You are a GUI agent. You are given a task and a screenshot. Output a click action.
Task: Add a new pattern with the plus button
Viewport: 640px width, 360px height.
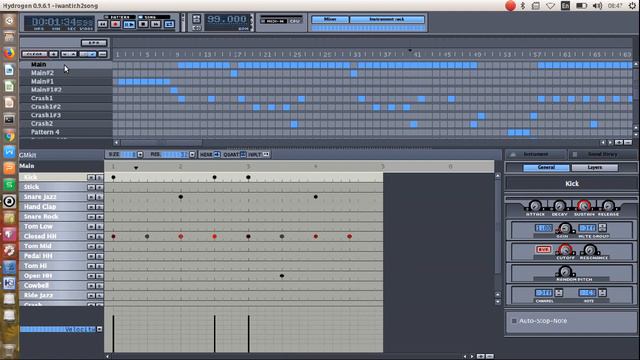point(53,54)
